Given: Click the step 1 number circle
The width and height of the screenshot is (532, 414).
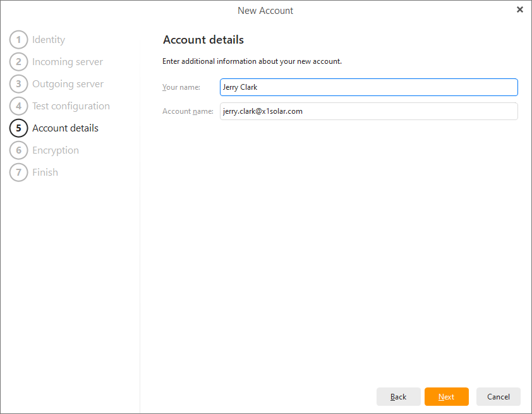Looking at the screenshot, I should (x=19, y=40).
